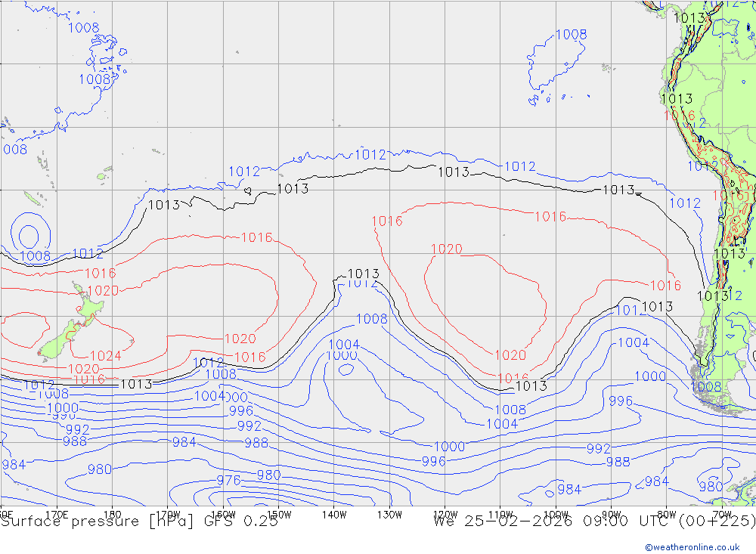
Task: Select the 100W longitude label
Action: [556, 515]
